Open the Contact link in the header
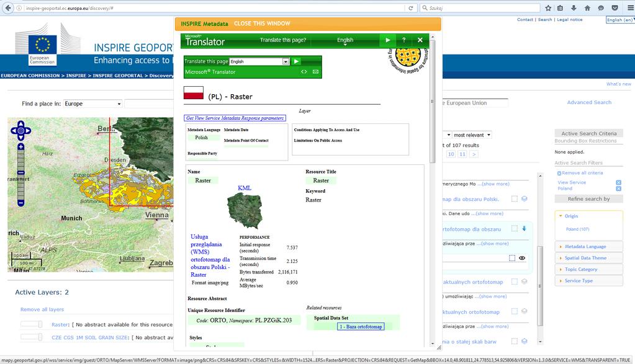This screenshot has height=364, width=635. click(x=525, y=19)
